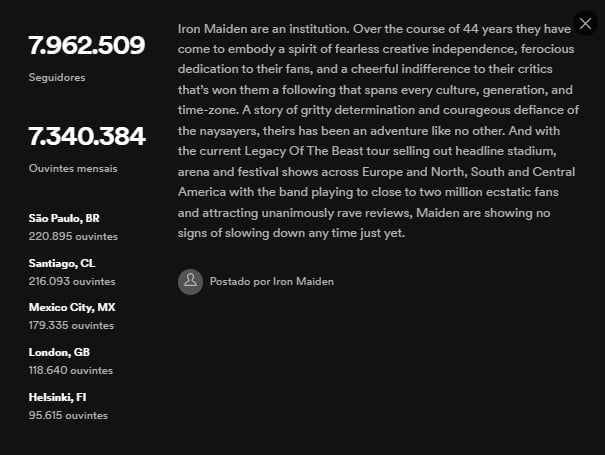Open the Postado por Iron Maiden link

click(272, 282)
